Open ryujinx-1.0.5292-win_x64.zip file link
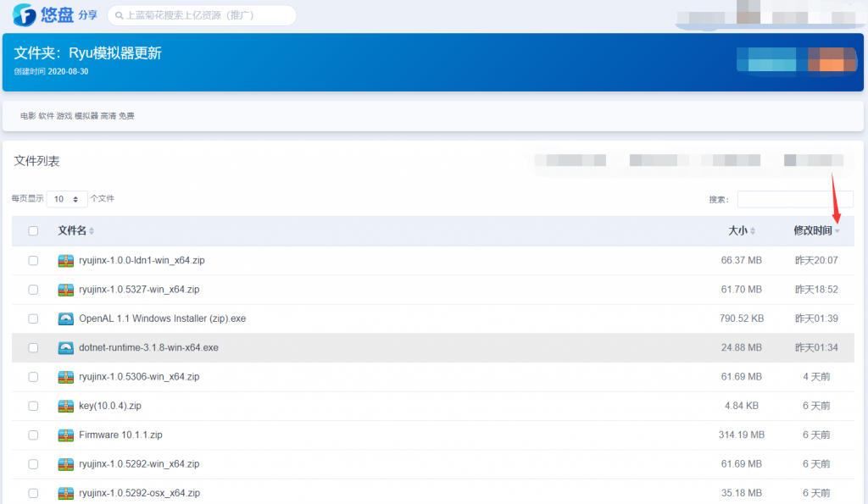Screen dimensions: 868x504 point(139,464)
